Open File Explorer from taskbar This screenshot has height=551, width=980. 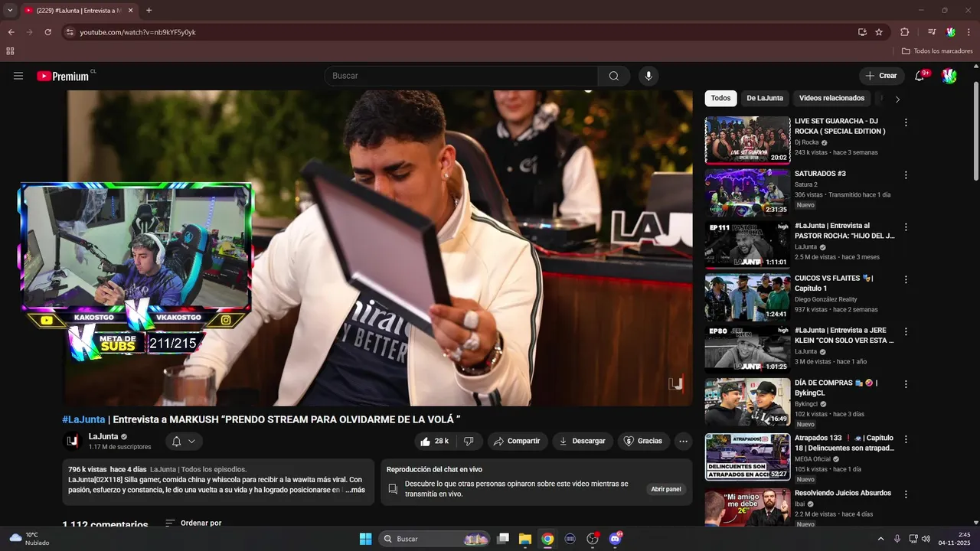[x=525, y=539]
